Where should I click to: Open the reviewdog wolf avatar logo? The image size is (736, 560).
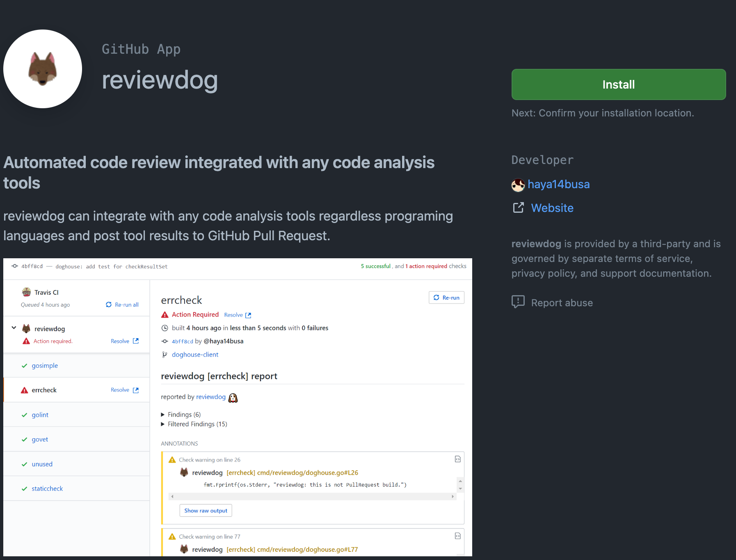click(x=43, y=69)
